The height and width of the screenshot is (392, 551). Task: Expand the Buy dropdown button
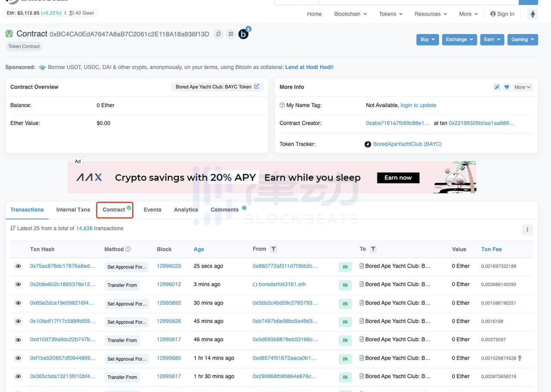427,40
